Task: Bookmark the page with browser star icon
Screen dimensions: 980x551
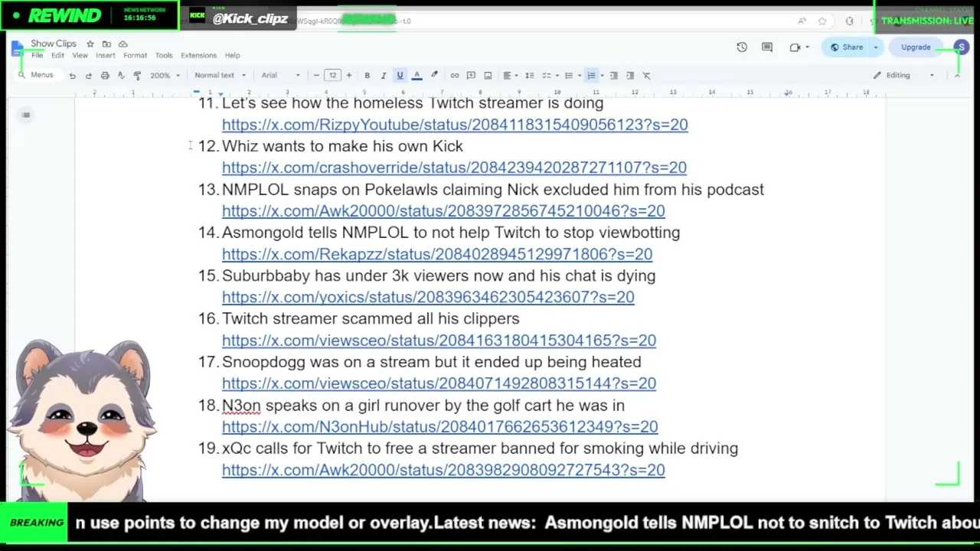Action: (x=822, y=21)
